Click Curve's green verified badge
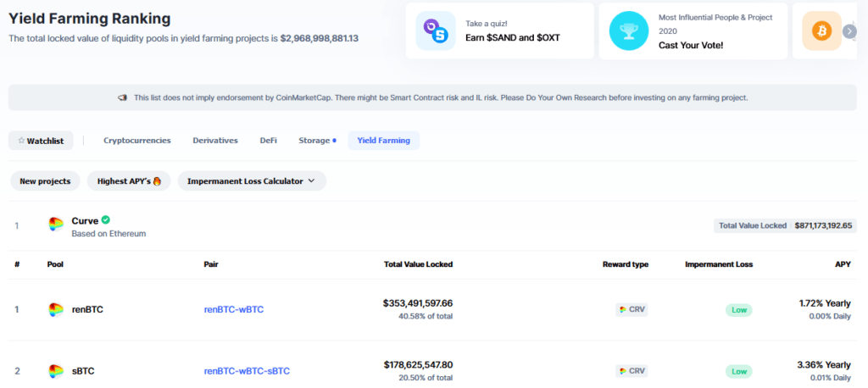The image size is (868, 388). 106,219
